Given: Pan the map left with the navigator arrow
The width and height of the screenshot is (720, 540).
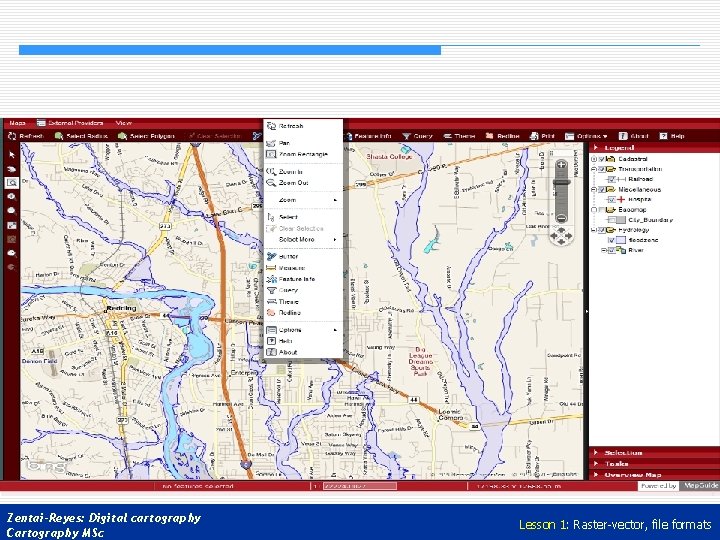Looking at the screenshot, I should click(x=554, y=236).
